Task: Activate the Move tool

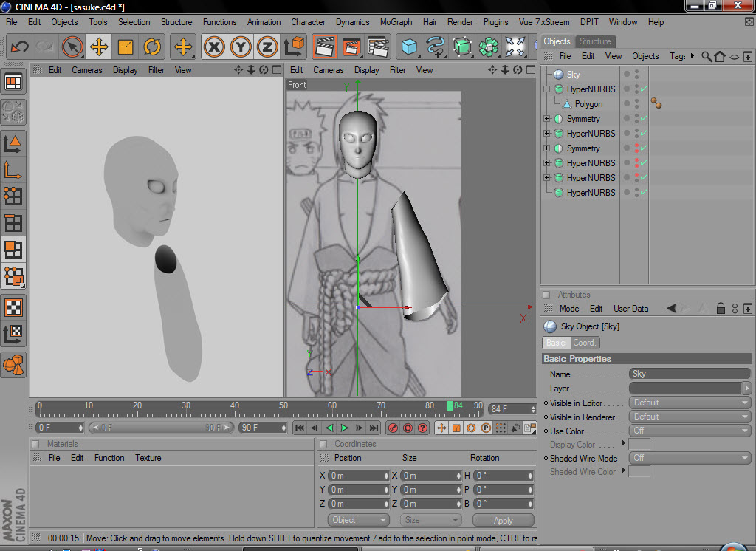Action: coord(99,47)
